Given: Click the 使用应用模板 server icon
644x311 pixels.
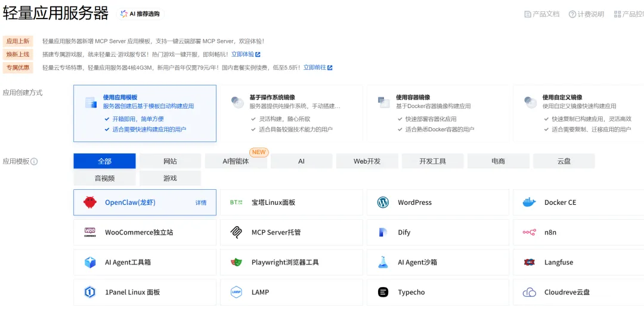Looking at the screenshot, I should point(91,103).
